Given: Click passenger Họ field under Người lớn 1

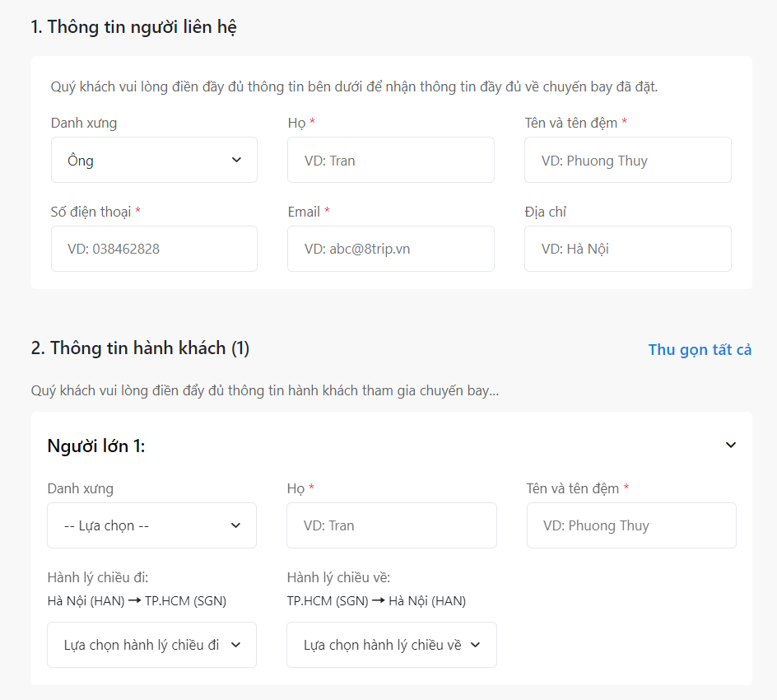Looking at the screenshot, I should pyautogui.click(x=391, y=525).
